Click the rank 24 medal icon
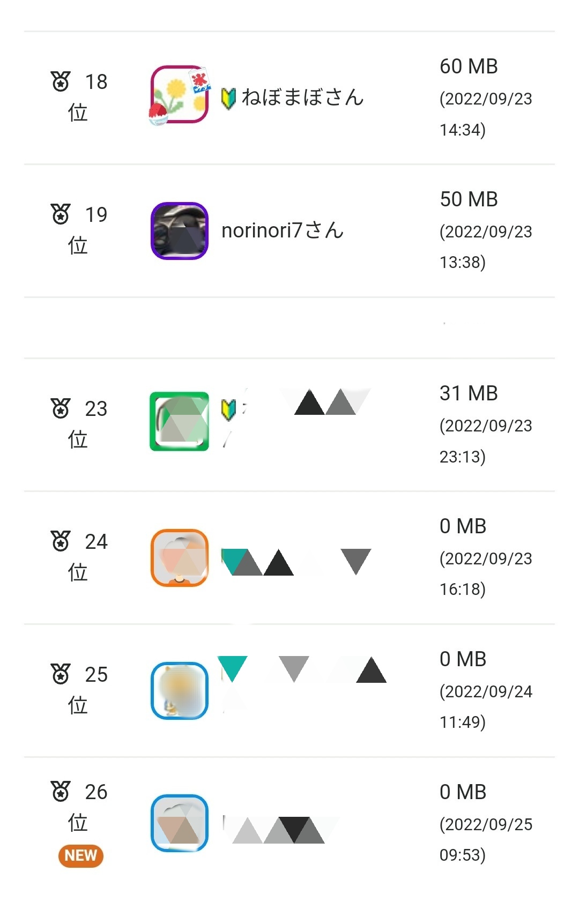Viewport: 579px width, 924px height. pyautogui.click(x=61, y=541)
